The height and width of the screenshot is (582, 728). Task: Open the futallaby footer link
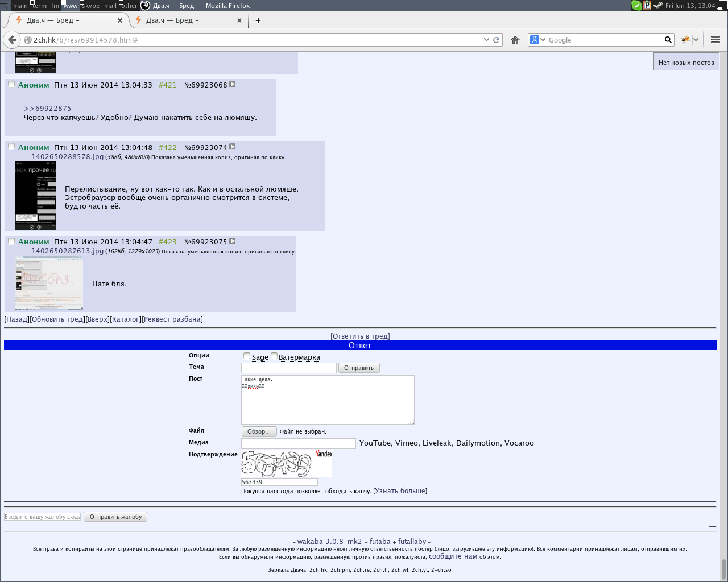(x=412, y=542)
